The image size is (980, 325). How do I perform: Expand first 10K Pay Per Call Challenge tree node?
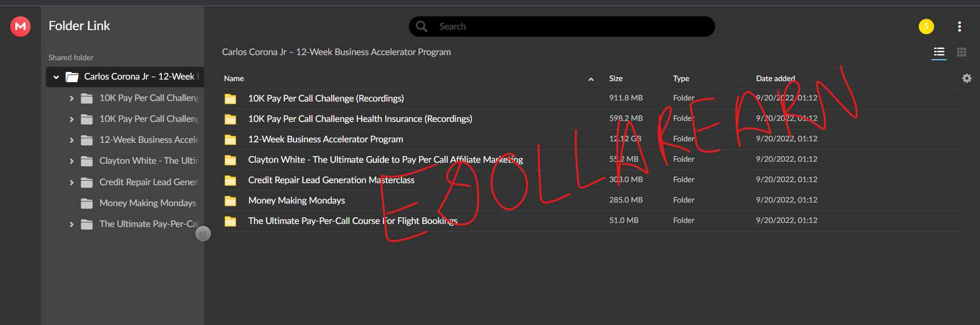71,98
